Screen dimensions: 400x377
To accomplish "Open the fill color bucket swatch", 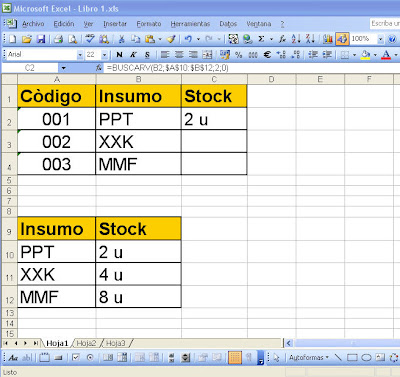I will tap(366, 55).
